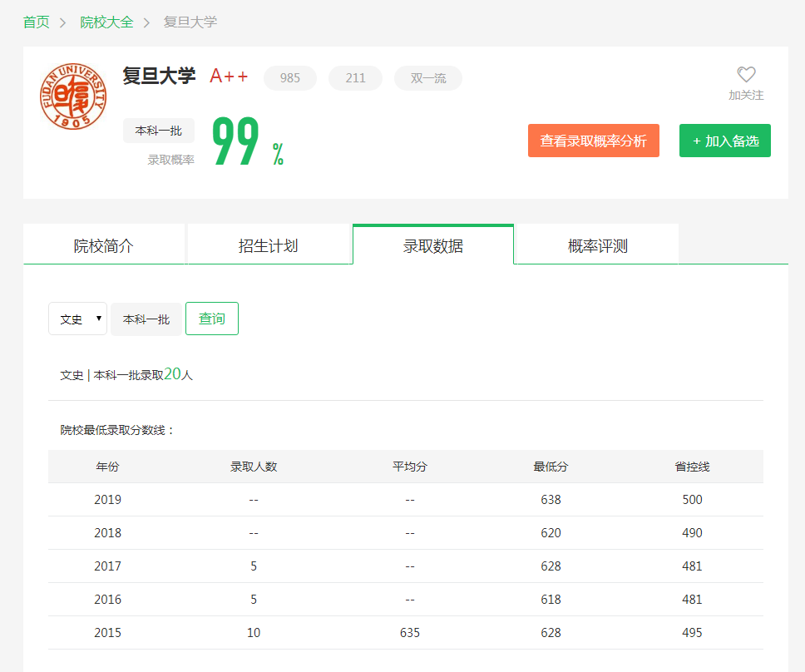The width and height of the screenshot is (805, 672).
Task: Click year 2016 in the table
Action: tap(108, 600)
